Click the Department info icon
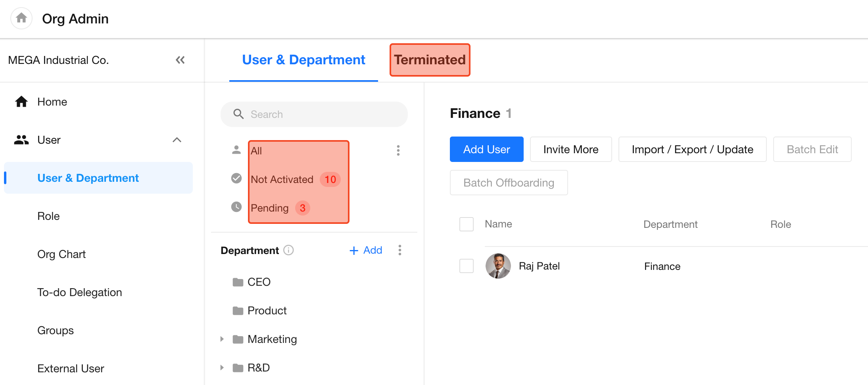868x385 pixels. [289, 250]
